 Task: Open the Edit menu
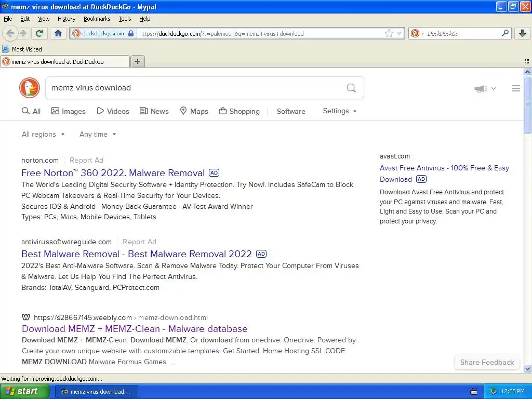25,19
